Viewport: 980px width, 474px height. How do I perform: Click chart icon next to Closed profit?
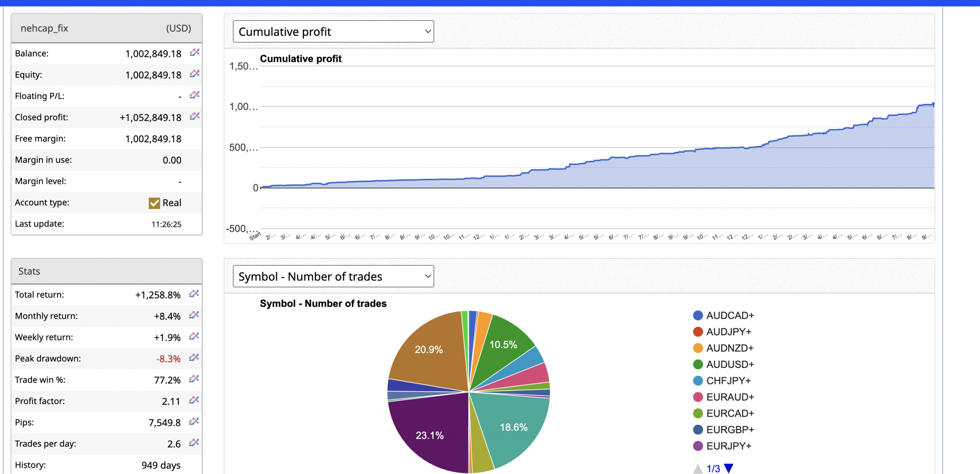pyautogui.click(x=194, y=116)
